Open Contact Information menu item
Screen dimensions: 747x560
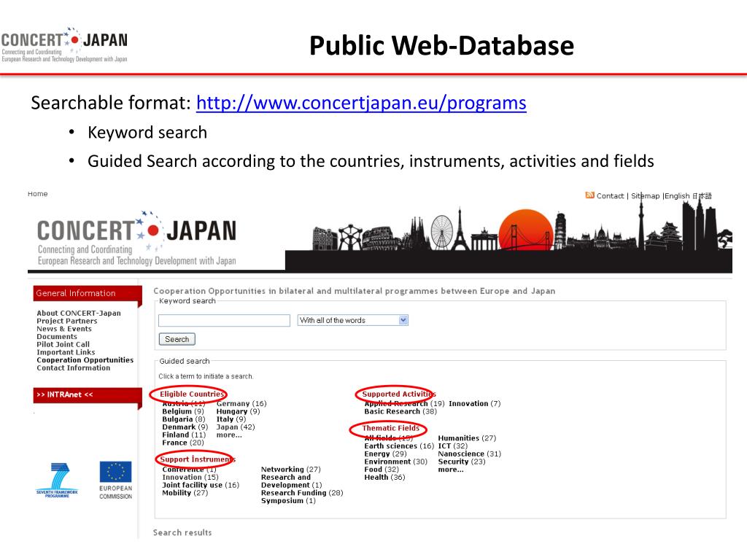click(x=74, y=367)
